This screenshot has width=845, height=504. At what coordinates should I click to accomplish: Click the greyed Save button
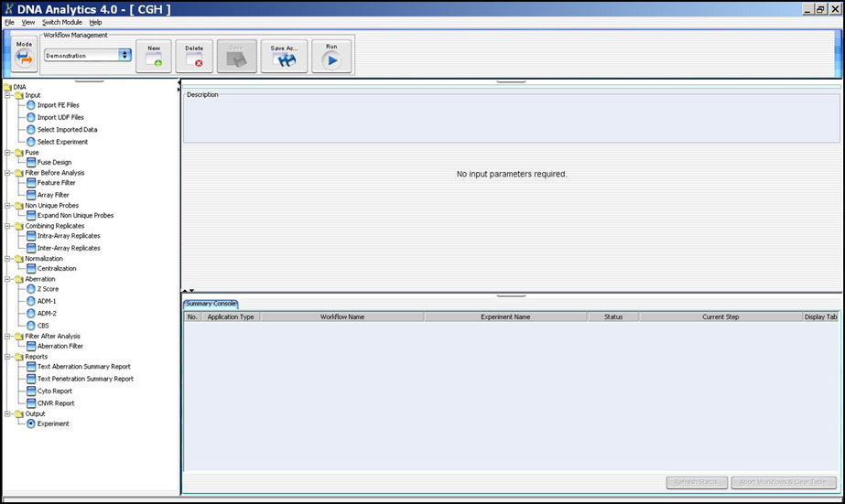coord(236,56)
